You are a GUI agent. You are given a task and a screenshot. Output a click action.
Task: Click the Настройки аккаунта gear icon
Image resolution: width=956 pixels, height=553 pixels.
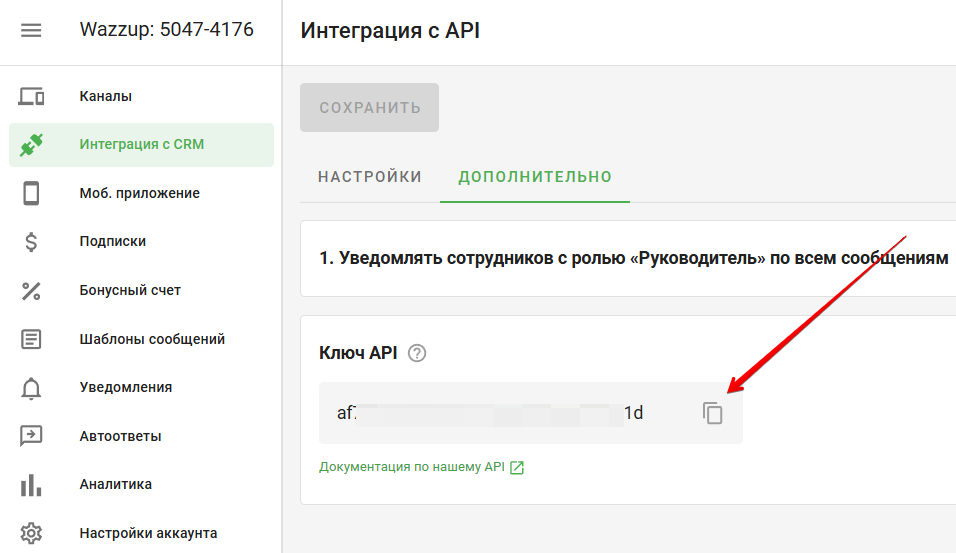tap(31, 533)
